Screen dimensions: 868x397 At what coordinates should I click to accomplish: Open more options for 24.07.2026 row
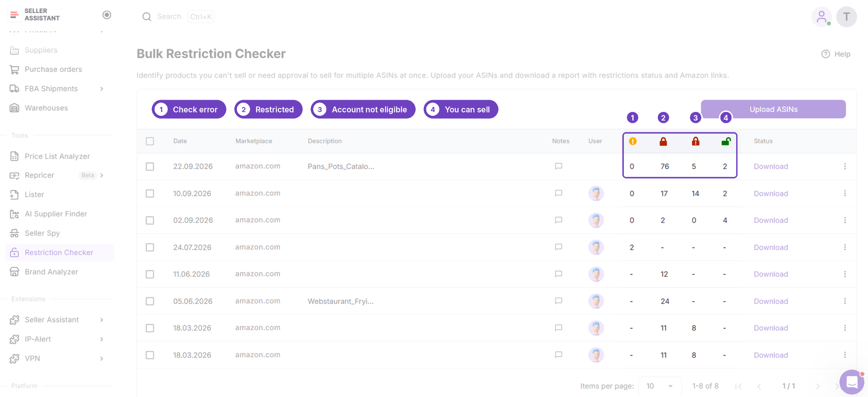[845, 247]
